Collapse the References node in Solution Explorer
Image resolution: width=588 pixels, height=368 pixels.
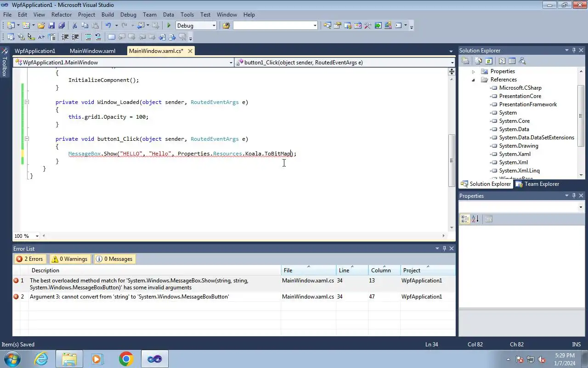coord(474,80)
